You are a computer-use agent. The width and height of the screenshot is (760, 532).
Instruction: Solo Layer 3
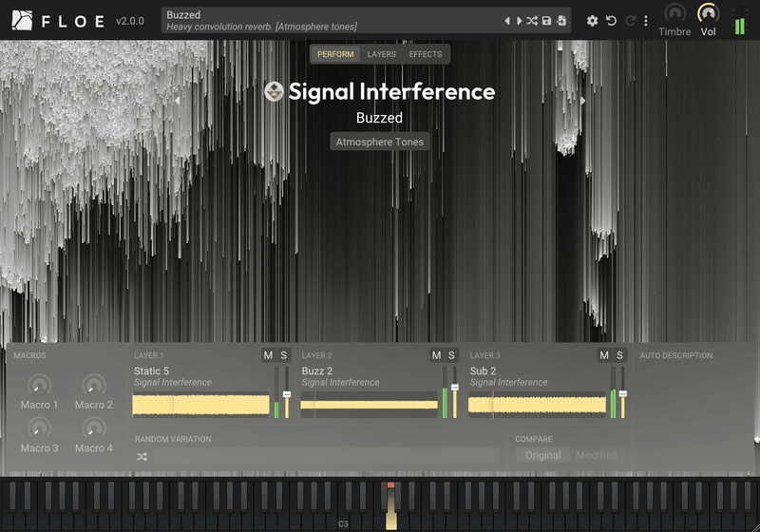[x=619, y=355]
